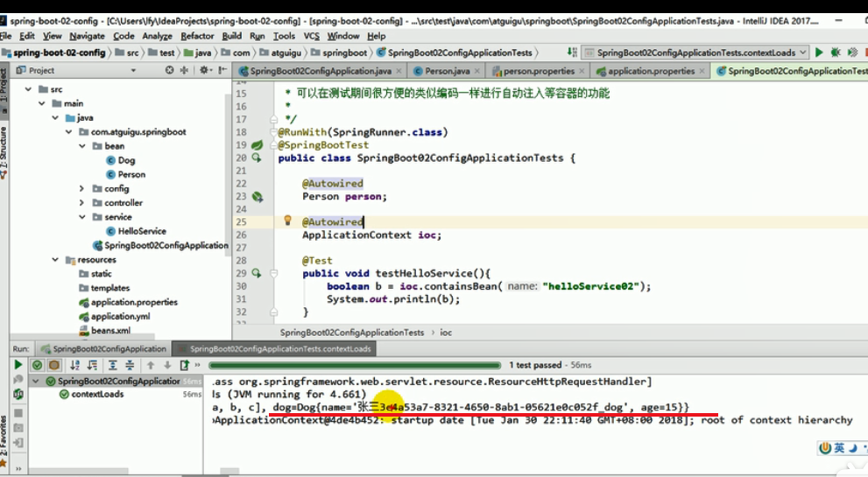Click run class gutter icon line 20
This screenshot has width=868, height=477.
257,158
